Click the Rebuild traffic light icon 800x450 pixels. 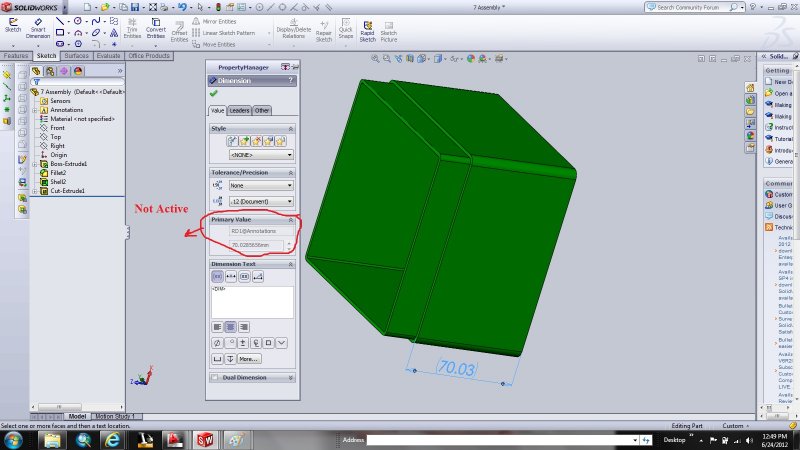(218, 7)
